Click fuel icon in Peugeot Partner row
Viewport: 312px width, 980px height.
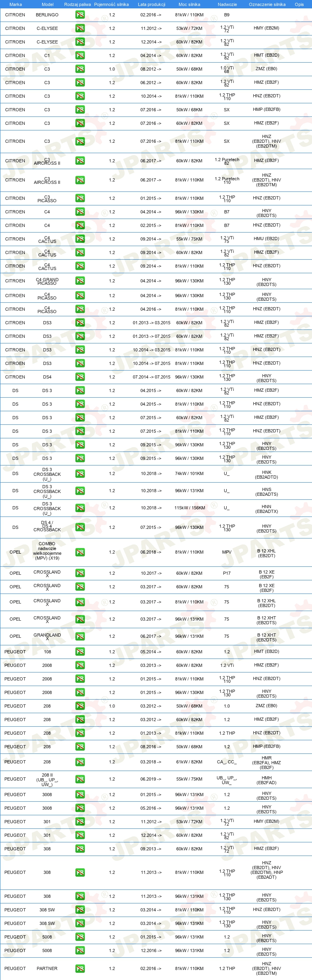click(80, 968)
